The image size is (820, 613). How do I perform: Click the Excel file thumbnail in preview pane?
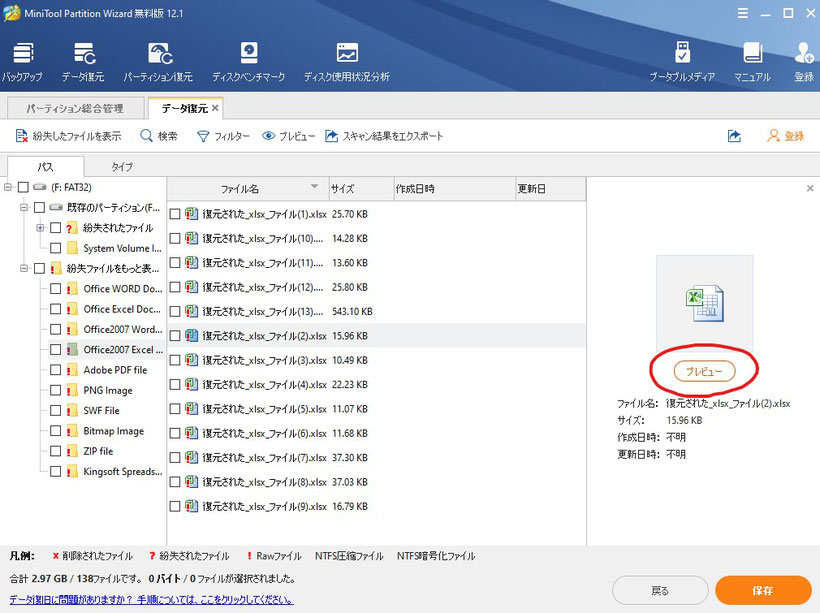(705, 303)
